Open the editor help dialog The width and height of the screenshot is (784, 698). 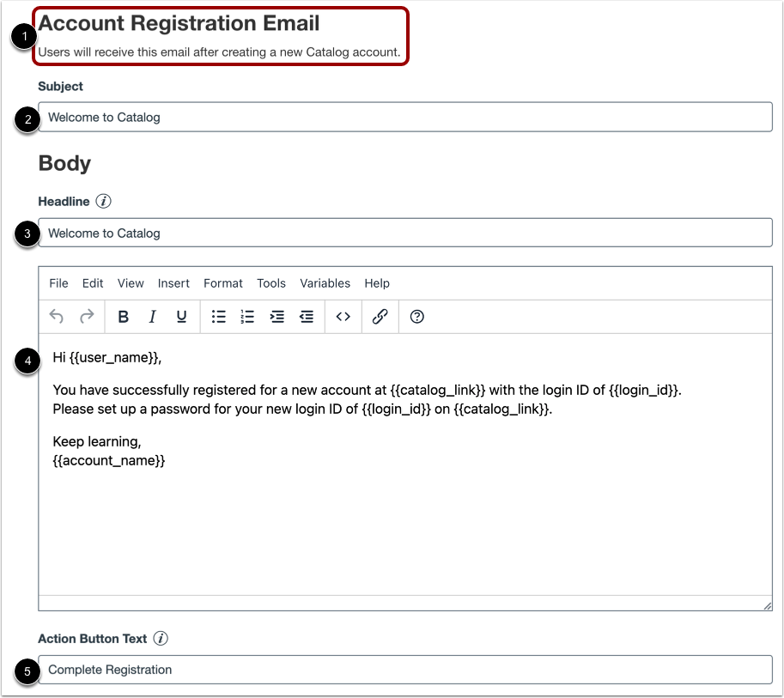(x=416, y=317)
